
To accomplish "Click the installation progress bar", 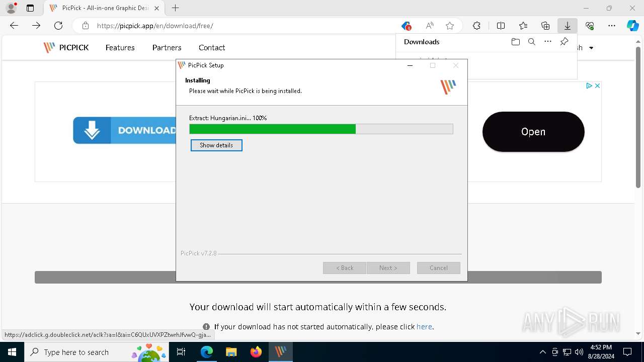I will 321,129.
